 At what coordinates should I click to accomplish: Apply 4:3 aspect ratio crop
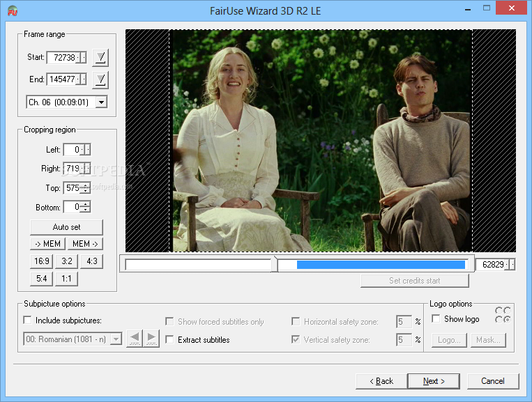pos(91,261)
